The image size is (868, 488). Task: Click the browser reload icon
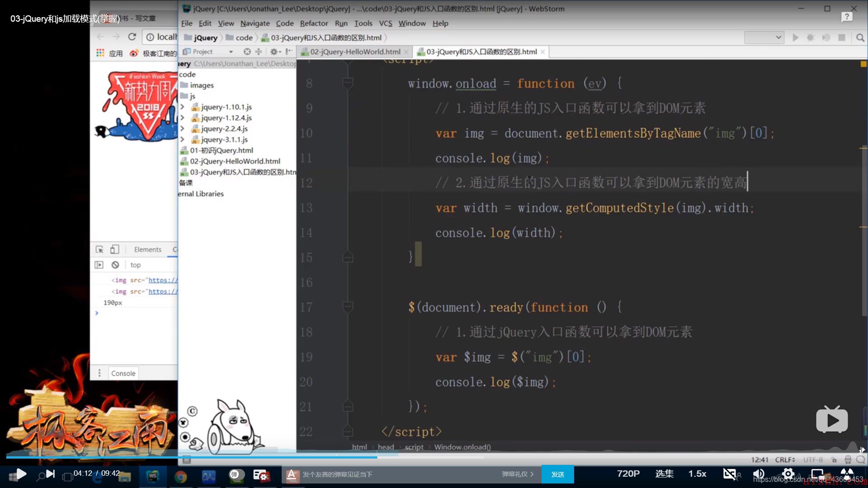point(132,37)
